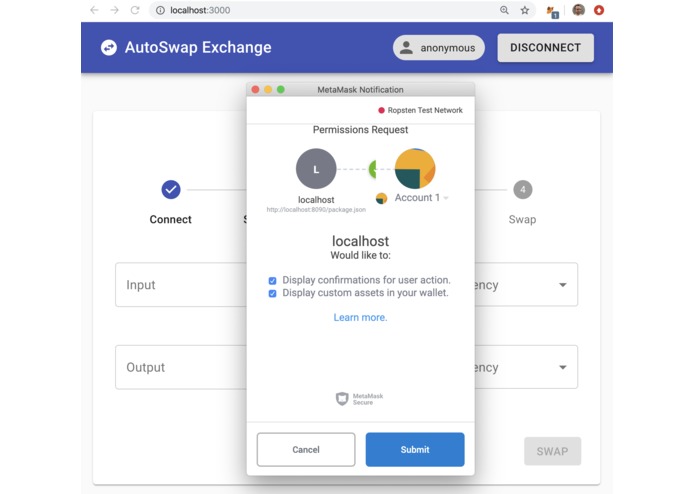Open the input currency dropdown arrow
The width and height of the screenshot is (695, 494).
click(x=562, y=285)
